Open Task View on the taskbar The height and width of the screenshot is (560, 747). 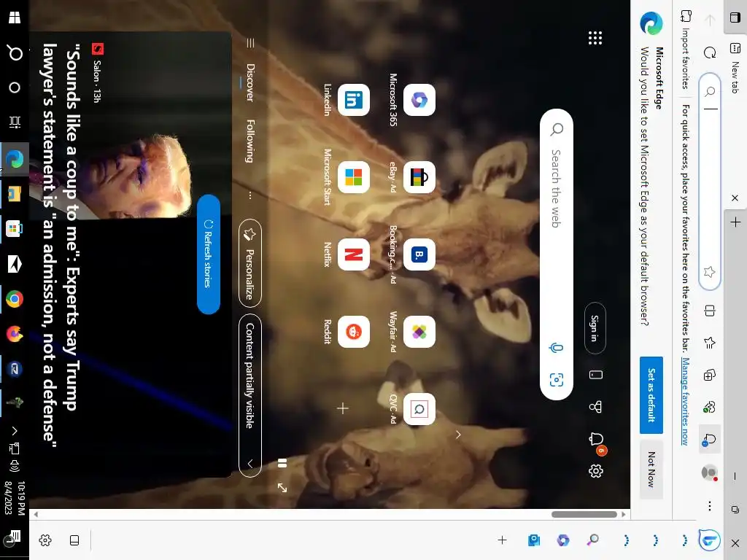pos(15,122)
